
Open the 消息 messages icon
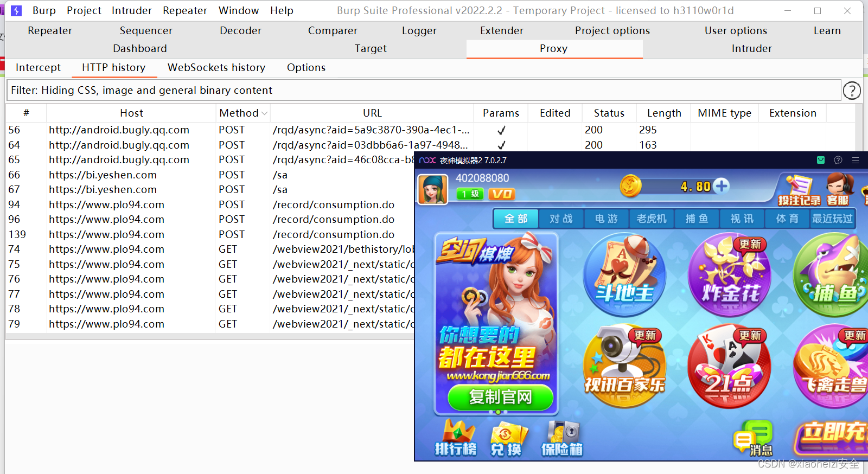tap(753, 439)
